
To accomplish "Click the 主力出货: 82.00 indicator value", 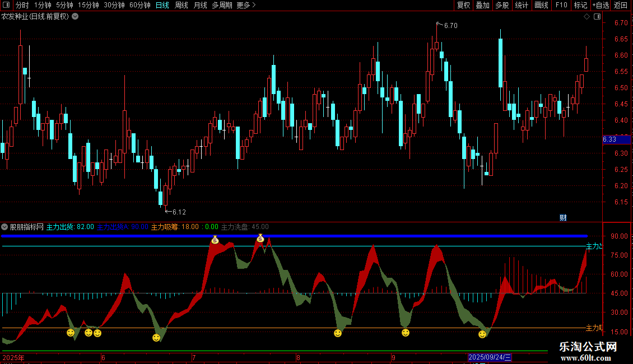I will pos(70,227).
